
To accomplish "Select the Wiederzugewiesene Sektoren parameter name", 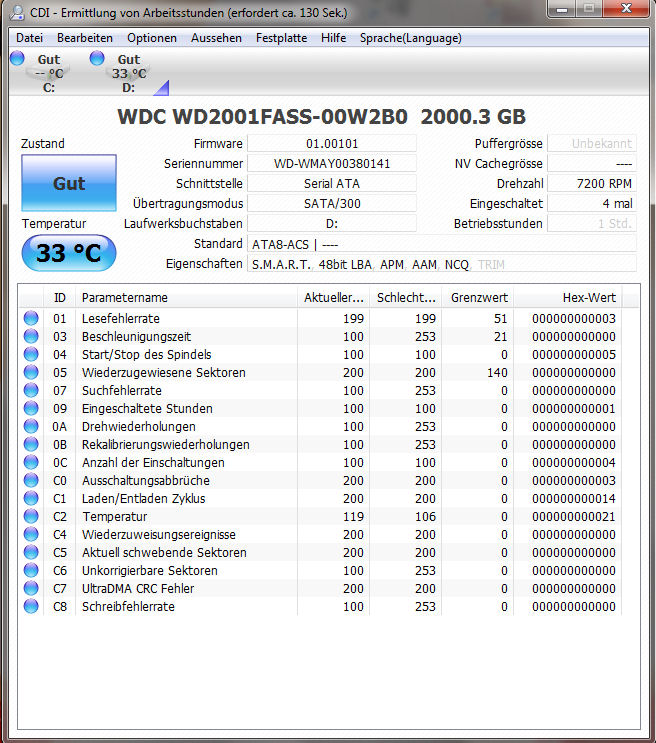I will pos(164,372).
